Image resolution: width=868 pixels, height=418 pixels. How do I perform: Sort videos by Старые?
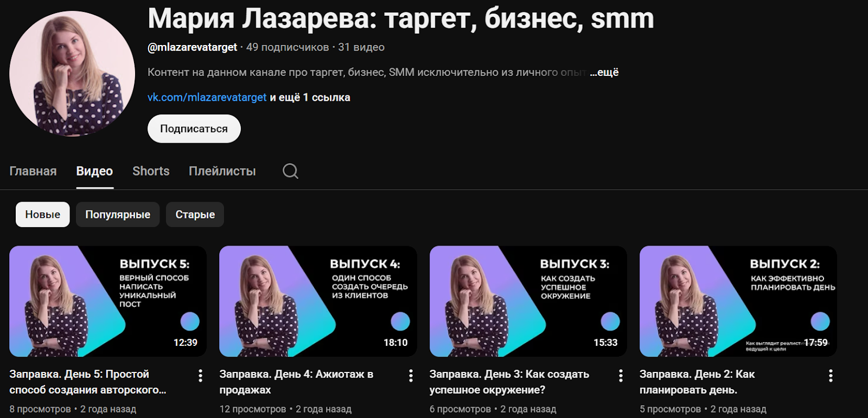(x=195, y=215)
